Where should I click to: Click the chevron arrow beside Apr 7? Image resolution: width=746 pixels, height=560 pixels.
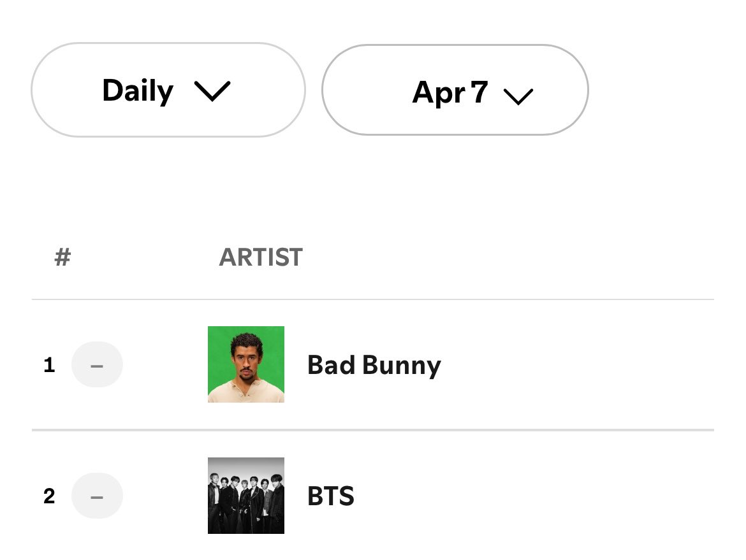518,96
